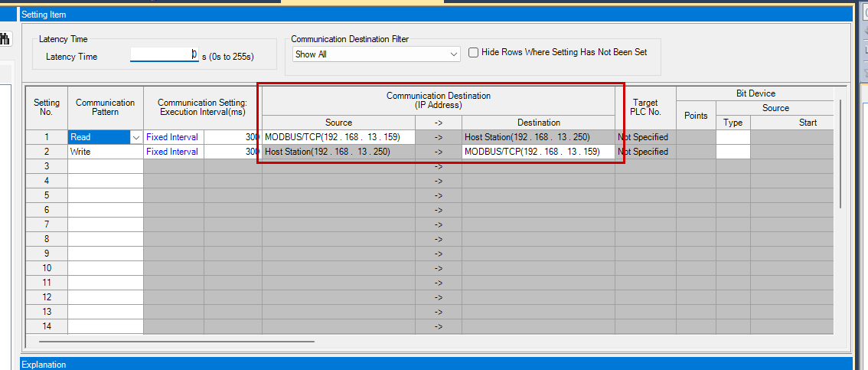Screen dimensions: 868x370
Task: Click Not Specified target PLC in row 1
Action: [645, 137]
